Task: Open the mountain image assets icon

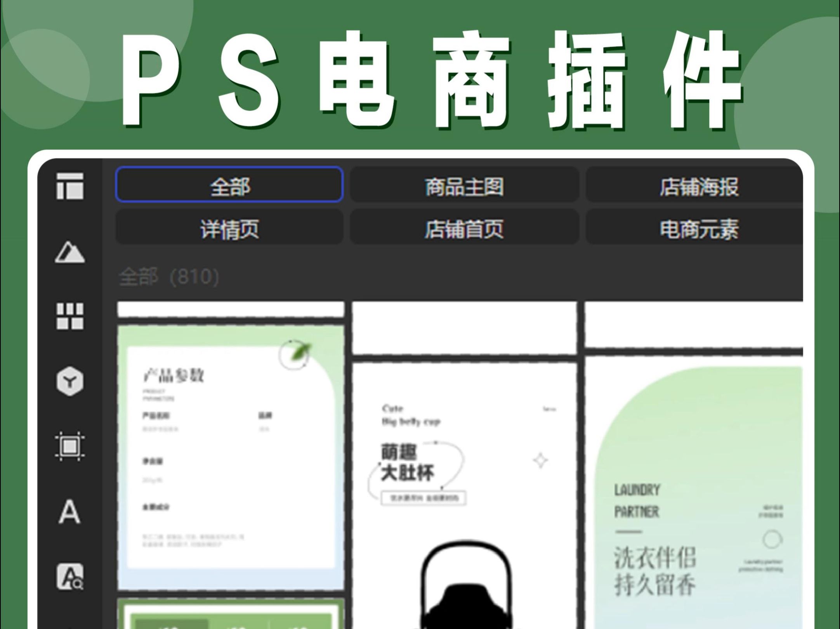Action: 70,252
